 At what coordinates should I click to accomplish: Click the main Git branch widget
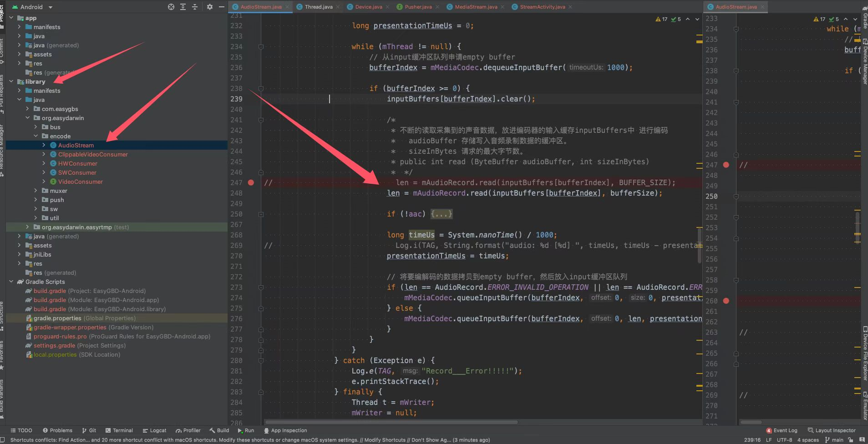834,440
